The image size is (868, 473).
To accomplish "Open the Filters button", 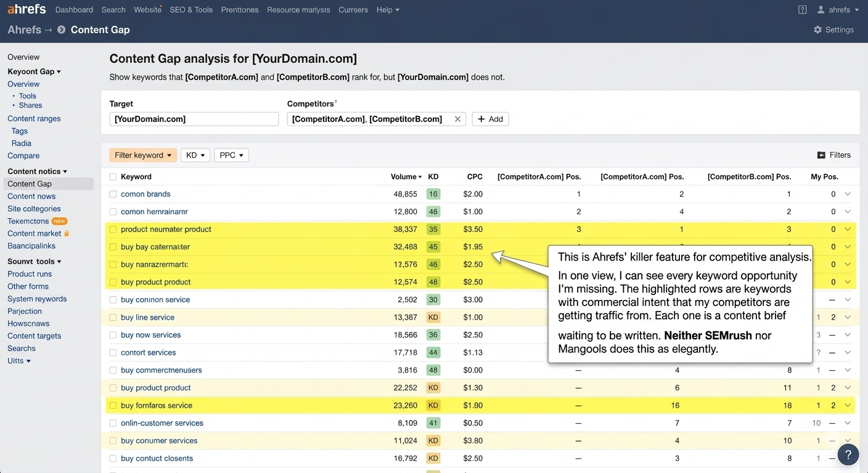I will tap(833, 155).
